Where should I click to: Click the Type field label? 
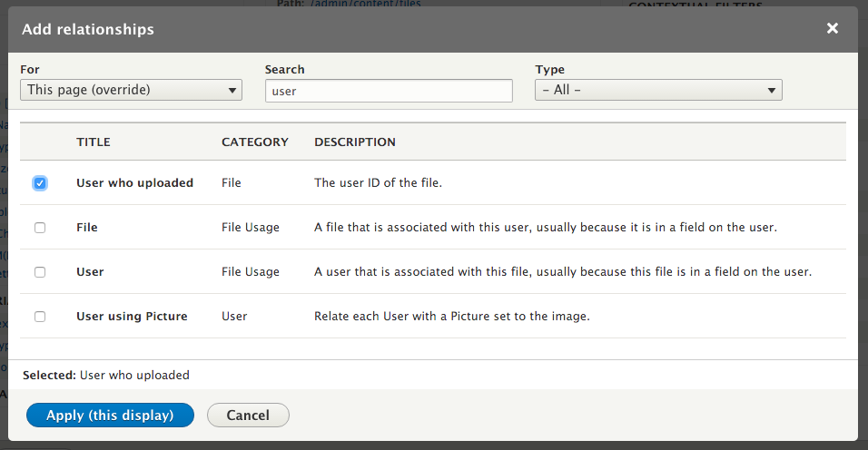549,70
